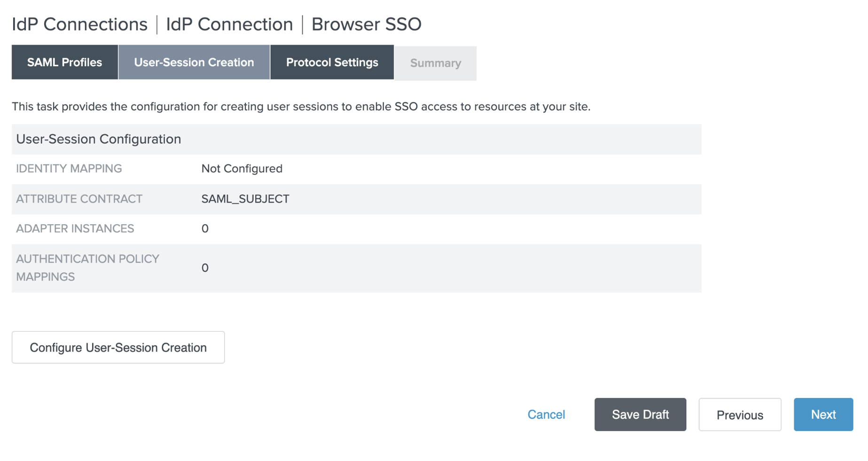
Task: Click the Not Configured value
Action: (242, 169)
